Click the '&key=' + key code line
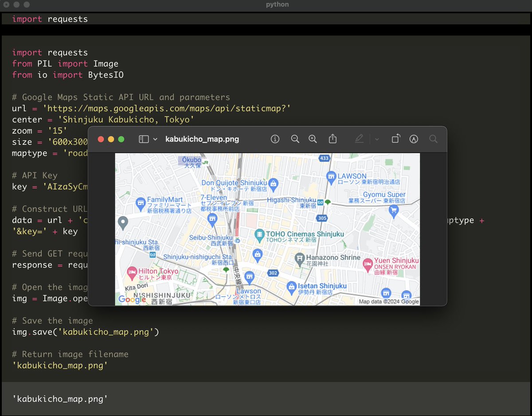This screenshot has width=532, height=416. 45,231
